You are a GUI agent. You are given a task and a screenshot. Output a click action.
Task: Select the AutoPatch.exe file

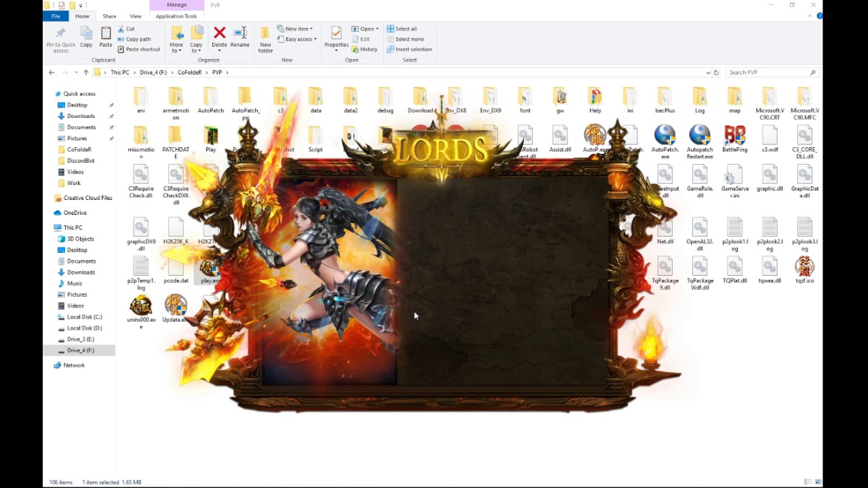(x=665, y=142)
